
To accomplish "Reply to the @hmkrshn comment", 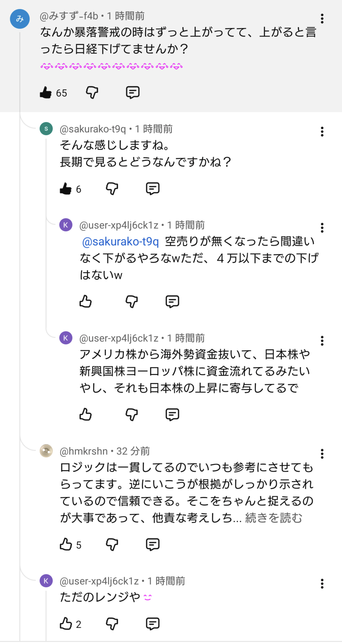I will pos(152,545).
